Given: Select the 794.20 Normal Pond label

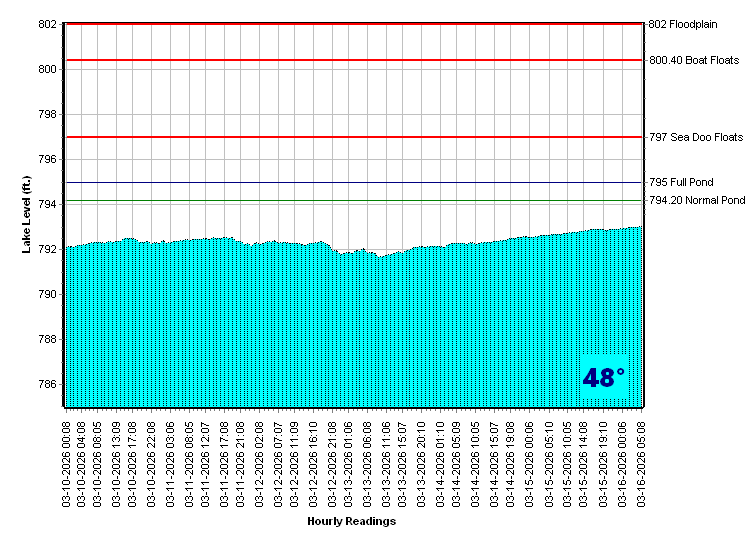Looking at the screenshot, I should pos(697,201).
